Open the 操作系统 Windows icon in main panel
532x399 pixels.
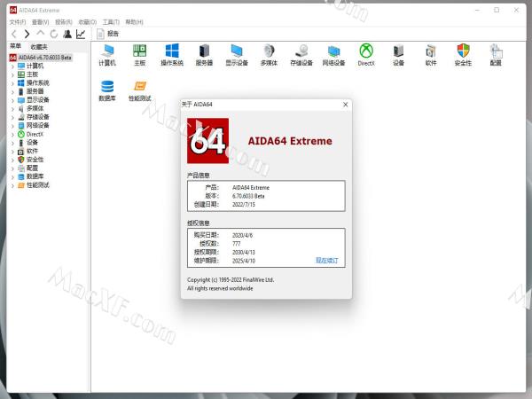coord(172,55)
